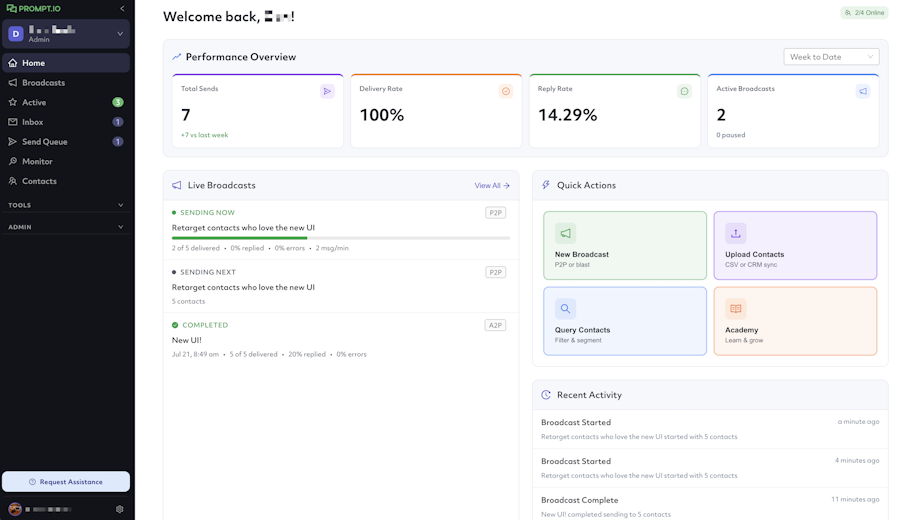Click the Total Sends send icon

(x=327, y=91)
